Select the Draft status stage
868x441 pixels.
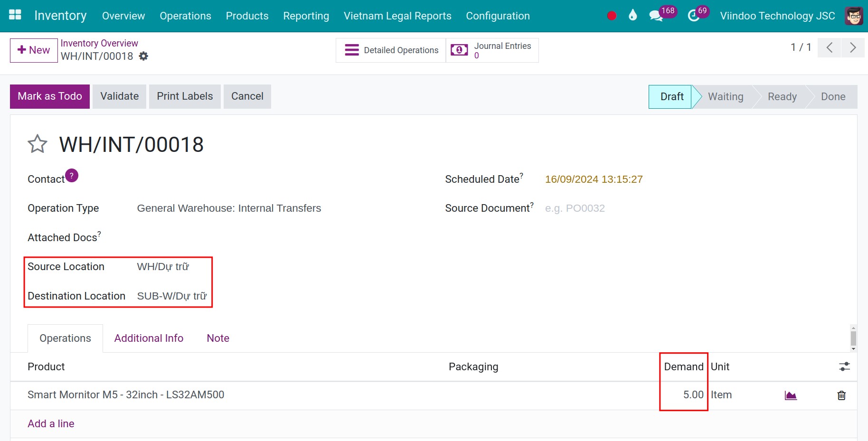pos(671,97)
